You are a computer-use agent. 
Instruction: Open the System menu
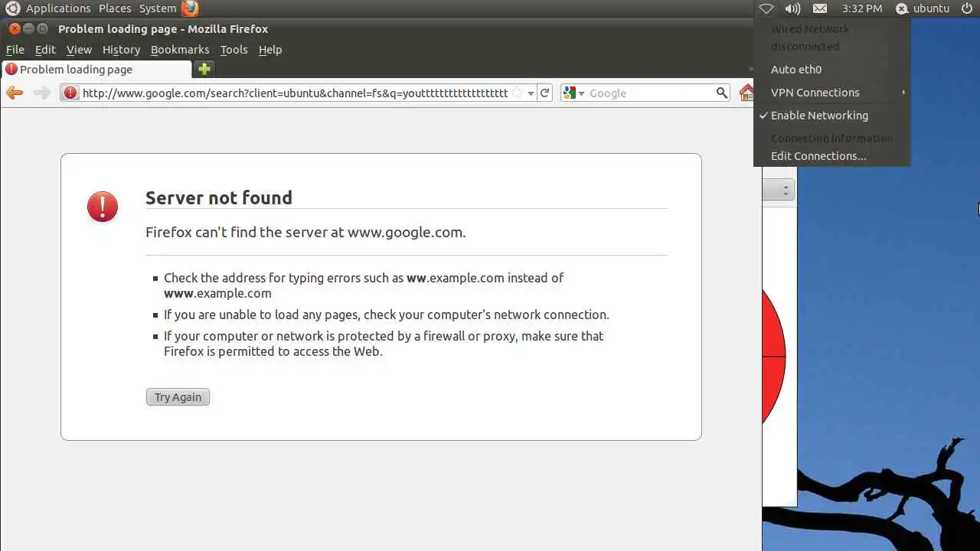[158, 8]
